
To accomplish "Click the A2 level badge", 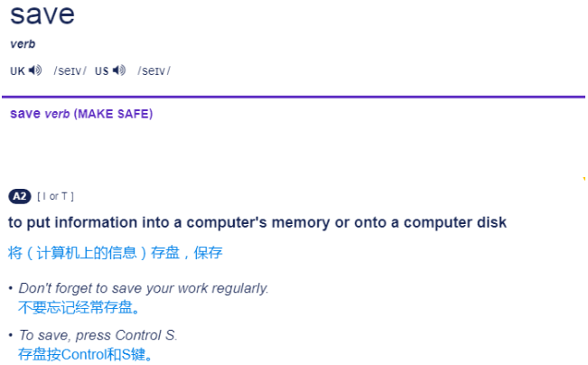I will pyautogui.click(x=19, y=196).
